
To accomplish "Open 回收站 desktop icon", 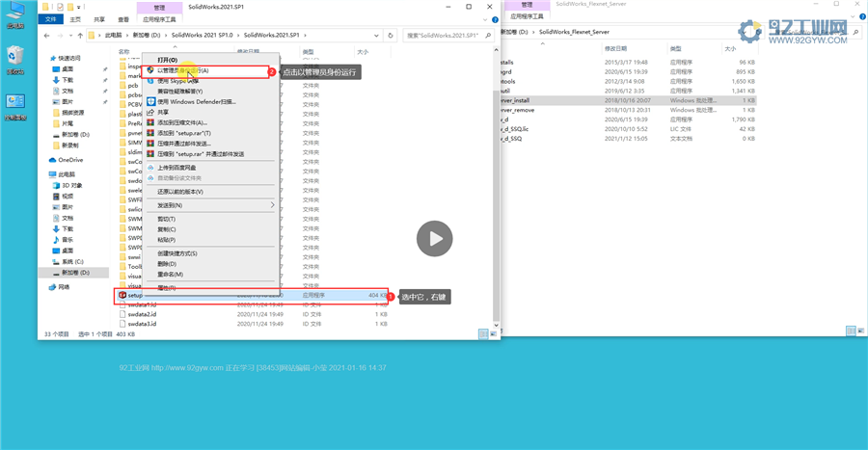I will [14, 61].
